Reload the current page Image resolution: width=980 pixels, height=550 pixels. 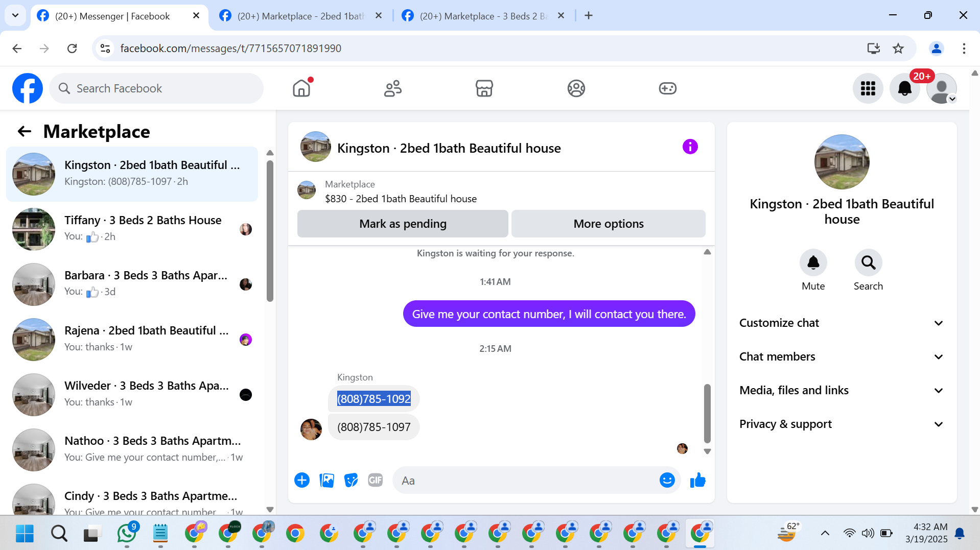(x=72, y=48)
